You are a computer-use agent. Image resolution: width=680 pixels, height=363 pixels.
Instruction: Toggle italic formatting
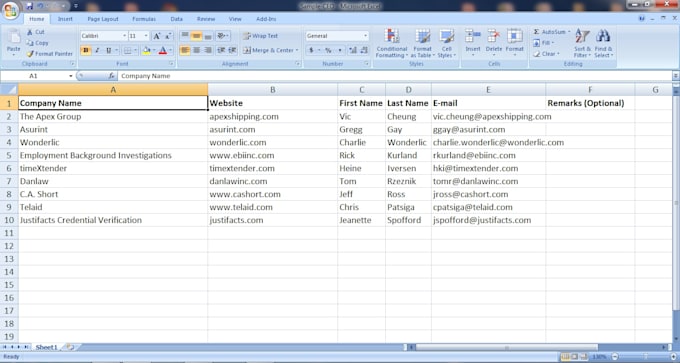click(x=97, y=50)
